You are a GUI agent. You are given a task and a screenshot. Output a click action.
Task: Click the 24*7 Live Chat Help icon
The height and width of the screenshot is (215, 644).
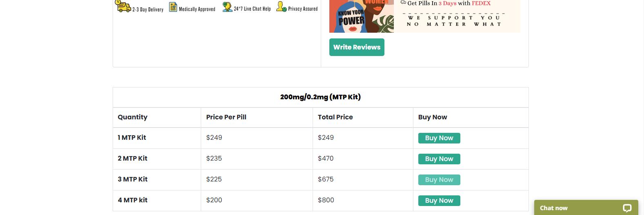(x=227, y=7)
